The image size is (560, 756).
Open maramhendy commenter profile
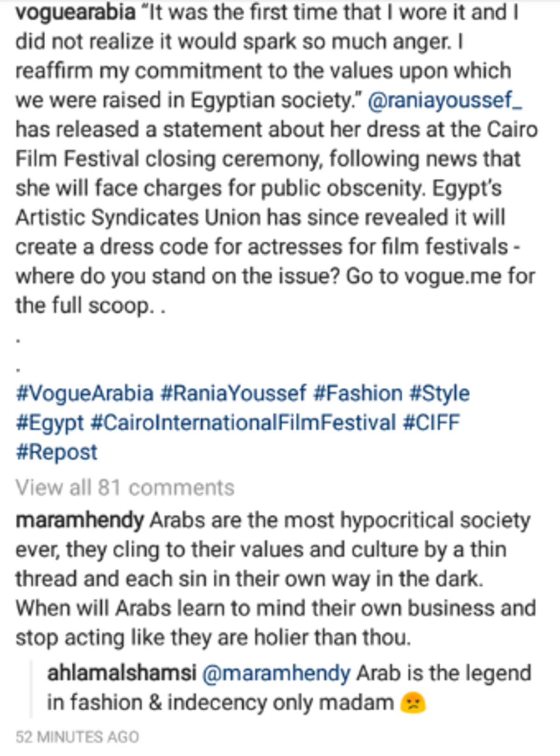80,521
